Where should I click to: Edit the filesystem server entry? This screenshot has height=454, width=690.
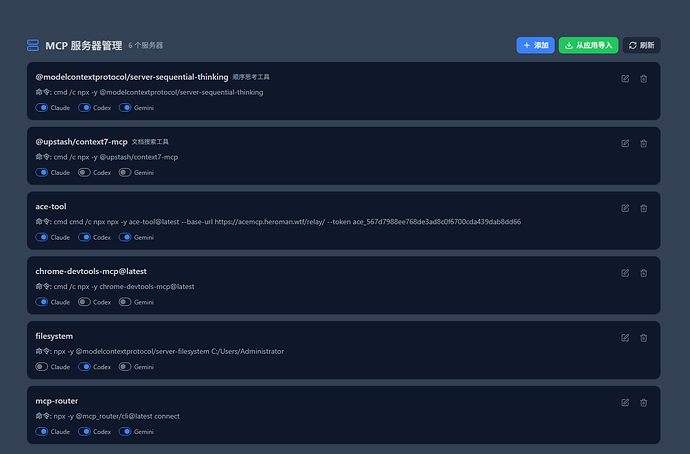[x=625, y=338]
